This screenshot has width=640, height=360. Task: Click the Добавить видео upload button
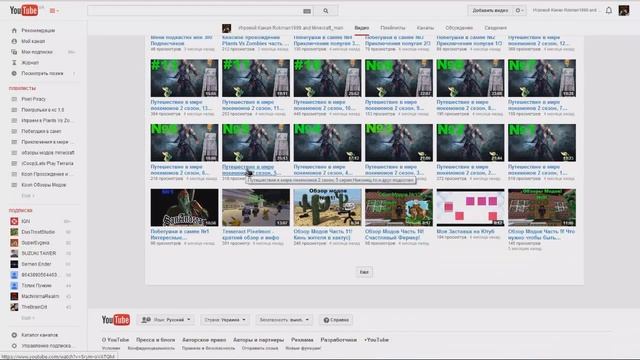point(490,10)
